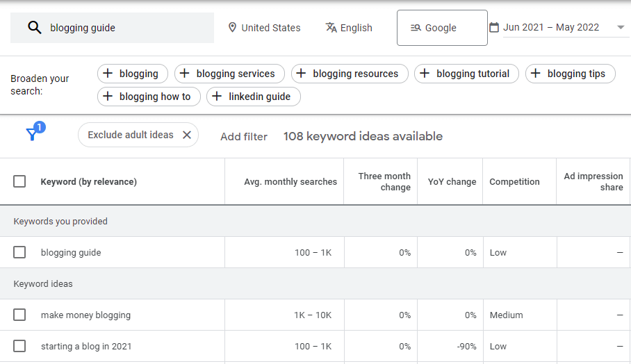Viewport: 631px width, 364px height.
Task: Add blogging services to the search
Action: (229, 74)
